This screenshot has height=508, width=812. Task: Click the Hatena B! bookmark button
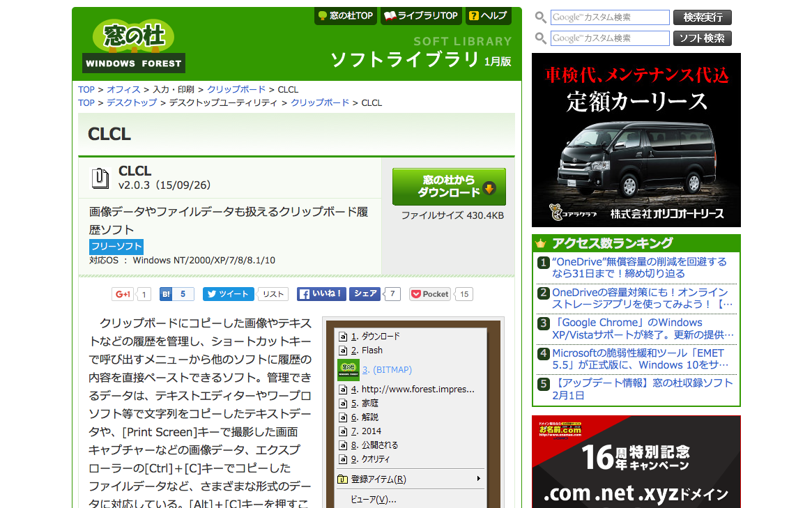(166, 294)
